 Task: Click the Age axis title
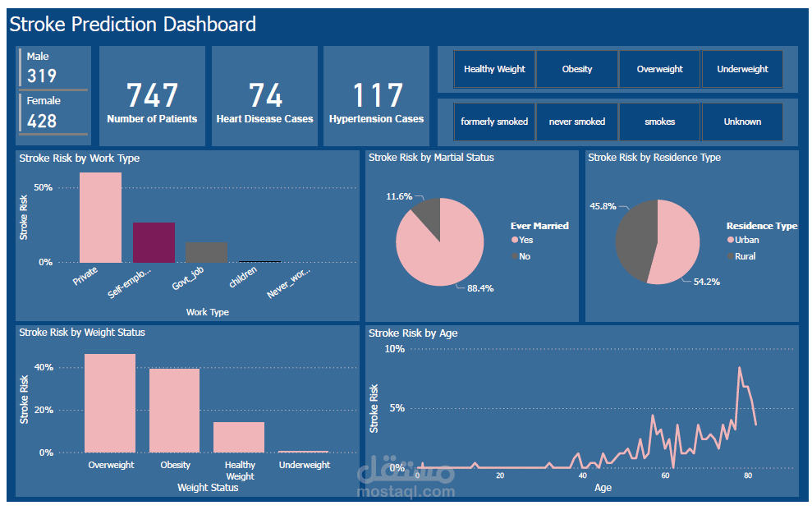tap(603, 488)
